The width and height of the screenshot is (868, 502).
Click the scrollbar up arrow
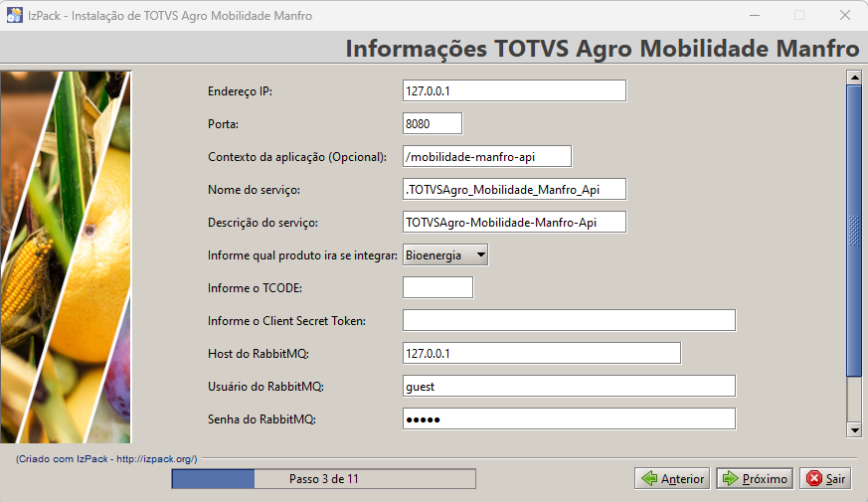pos(853,77)
